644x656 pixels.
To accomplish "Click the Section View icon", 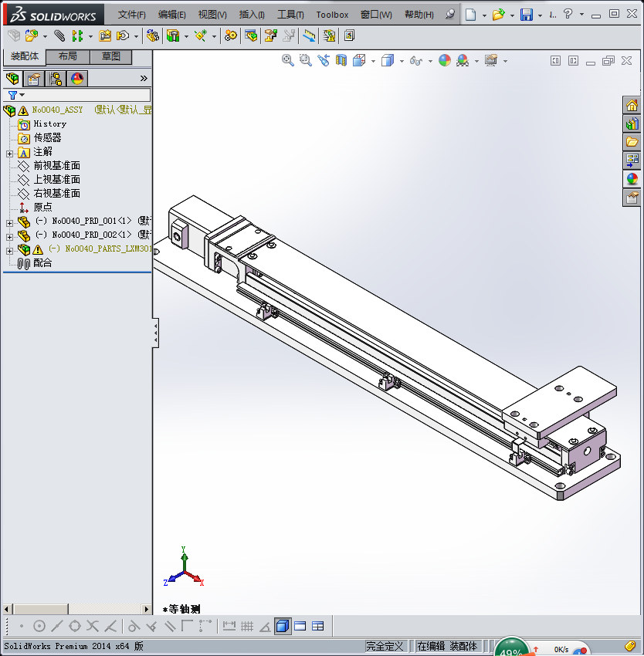I will [341, 61].
